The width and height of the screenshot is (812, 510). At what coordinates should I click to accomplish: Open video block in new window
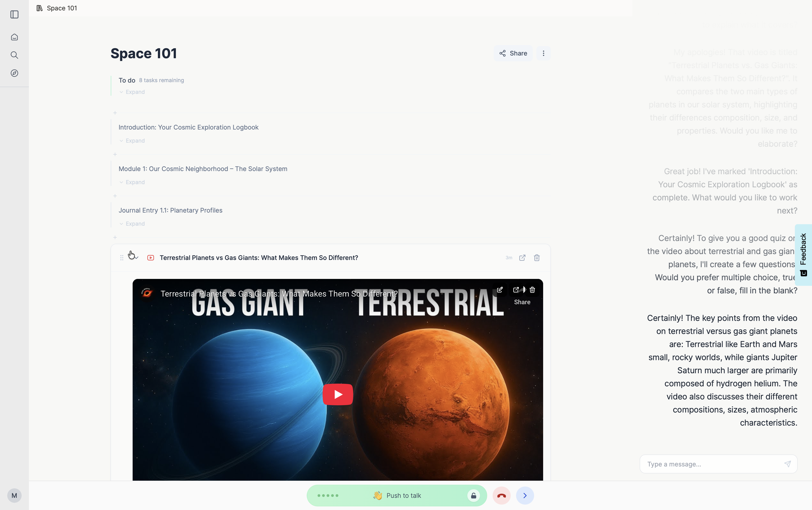[522, 258]
